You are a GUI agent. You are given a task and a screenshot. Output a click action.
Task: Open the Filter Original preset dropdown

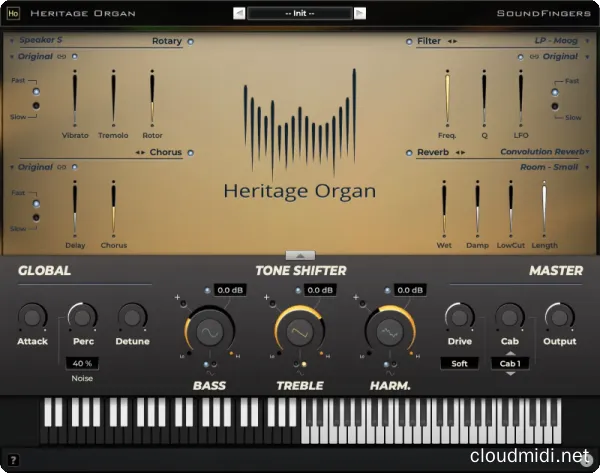coord(566,57)
